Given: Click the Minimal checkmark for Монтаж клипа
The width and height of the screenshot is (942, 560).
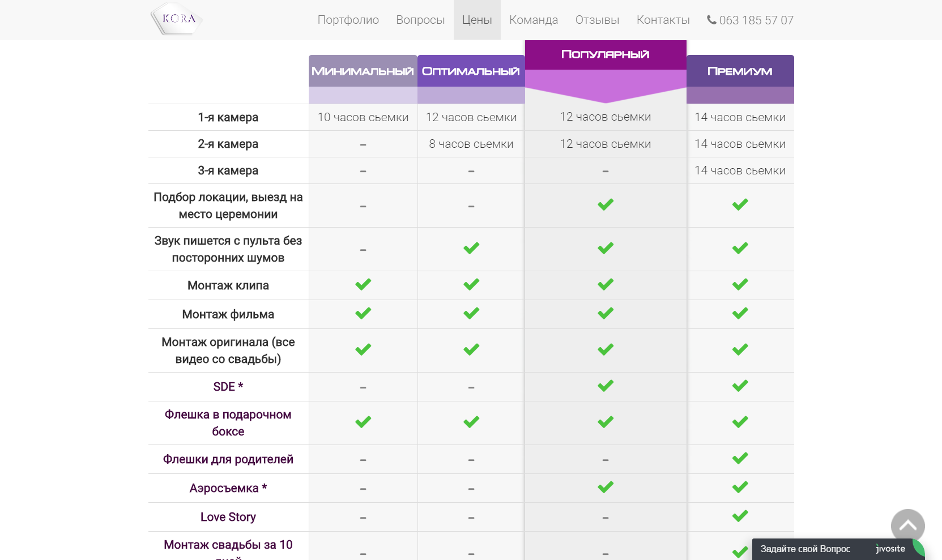Looking at the screenshot, I should [363, 284].
